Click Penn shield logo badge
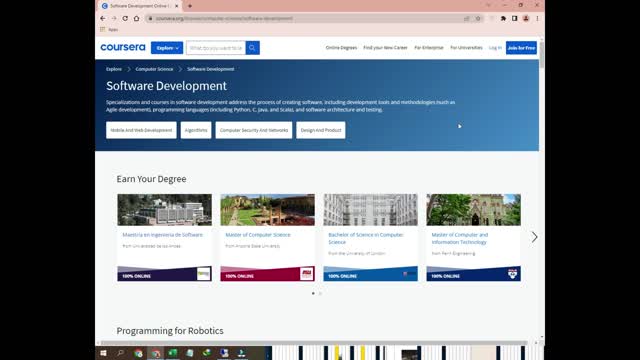 coord(512,273)
